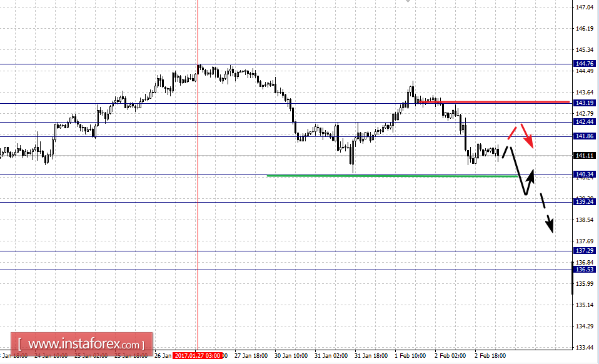Screen dimensions: 599x364
Task: Click the 2 Feb 18:00 time label
Action: point(490,356)
